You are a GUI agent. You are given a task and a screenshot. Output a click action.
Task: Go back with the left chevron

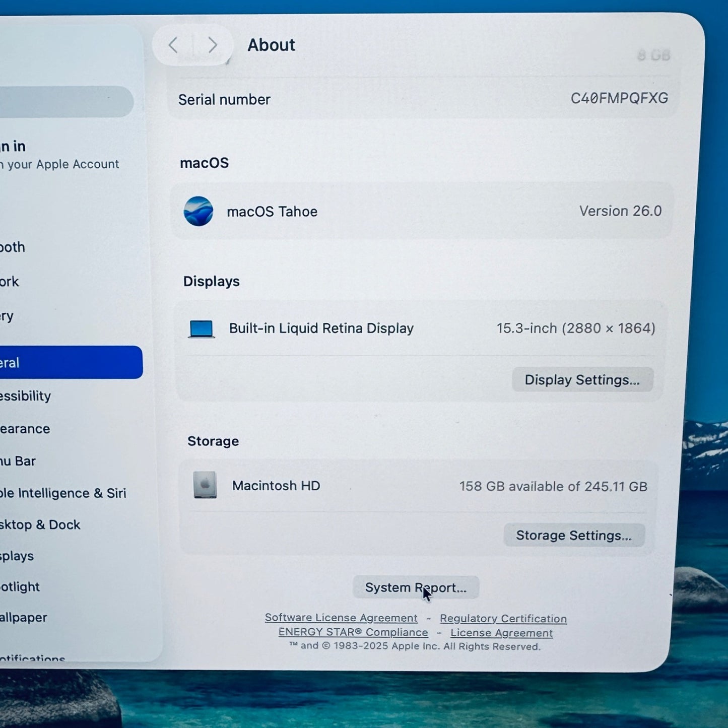(173, 45)
